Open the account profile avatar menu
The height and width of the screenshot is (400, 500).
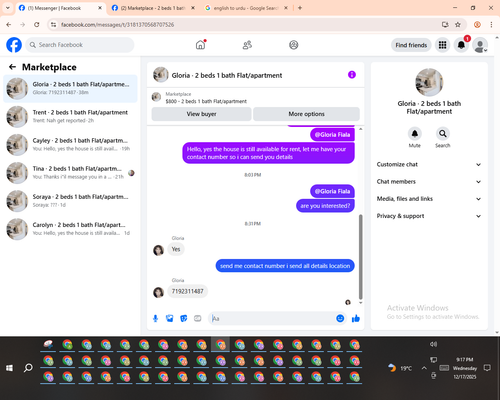click(x=480, y=45)
